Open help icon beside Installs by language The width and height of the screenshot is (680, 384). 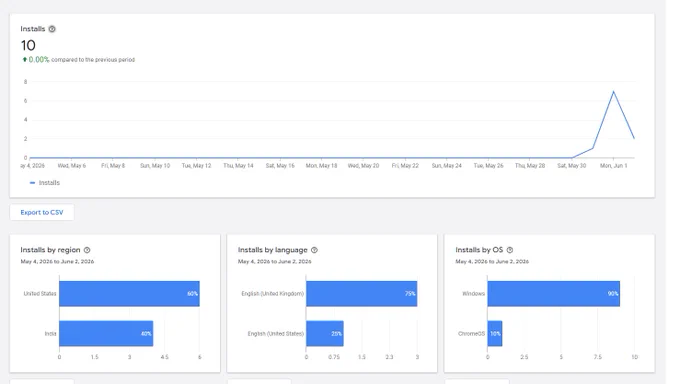click(x=314, y=250)
